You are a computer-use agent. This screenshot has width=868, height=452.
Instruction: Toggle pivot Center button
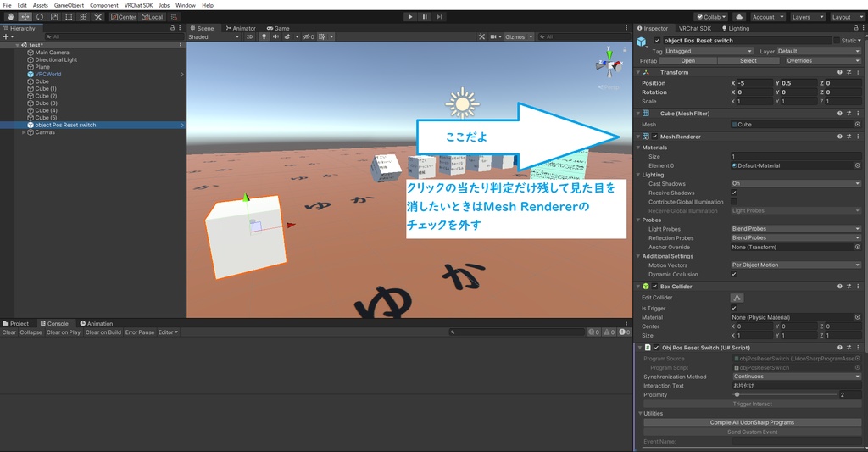124,17
